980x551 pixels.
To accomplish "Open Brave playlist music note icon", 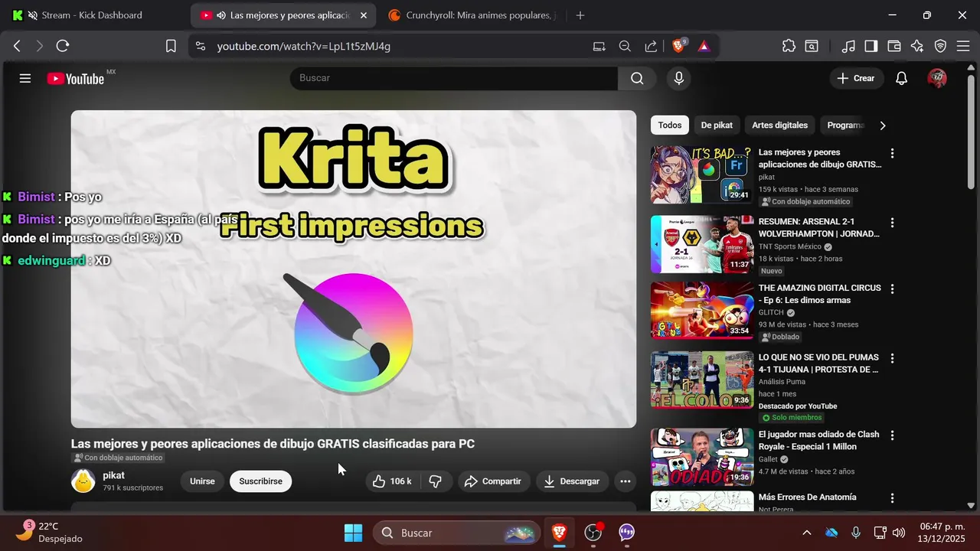I will [x=848, y=46].
